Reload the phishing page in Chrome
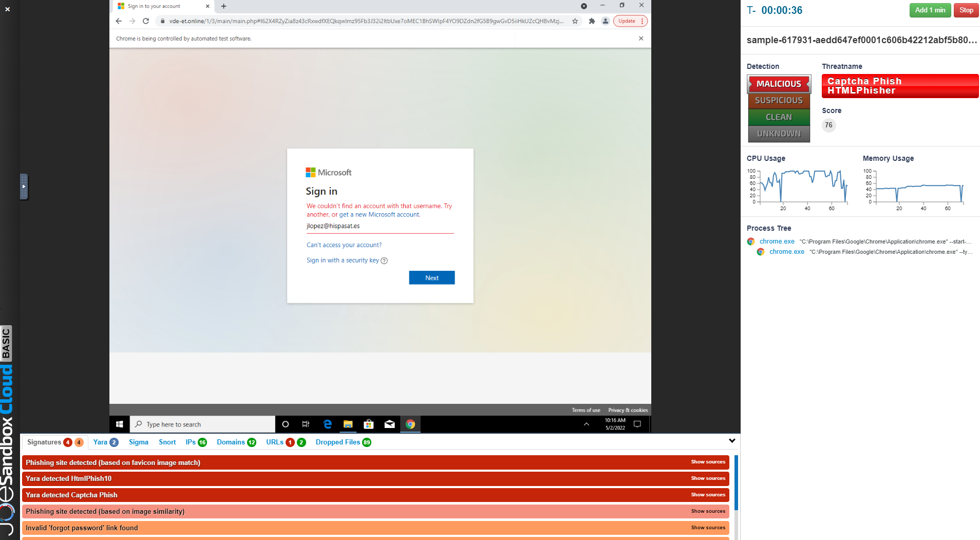The height and width of the screenshot is (540, 980). coord(146,21)
